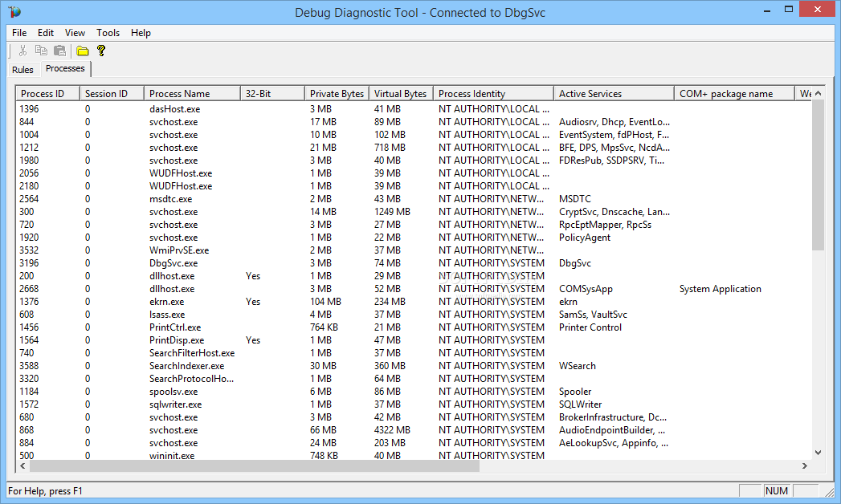Click the Copy icon in the toolbar
The width and height of the screenshot is (841, 504).
(41, 51)
